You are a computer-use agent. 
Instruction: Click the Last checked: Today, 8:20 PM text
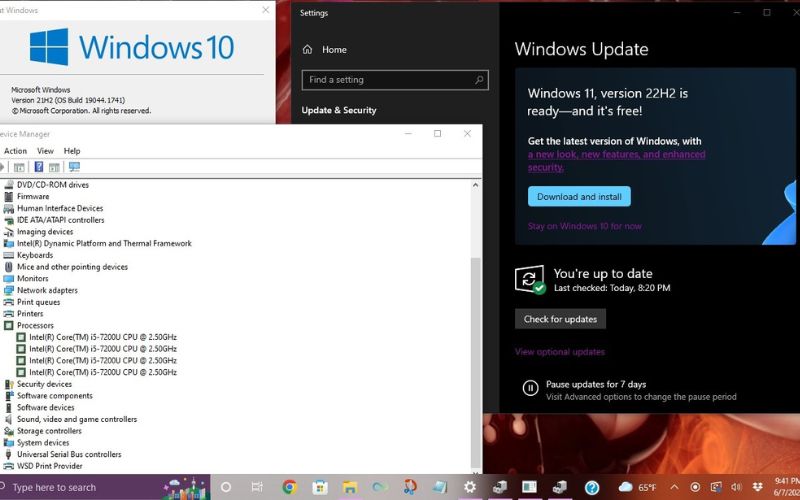(612, 288)
